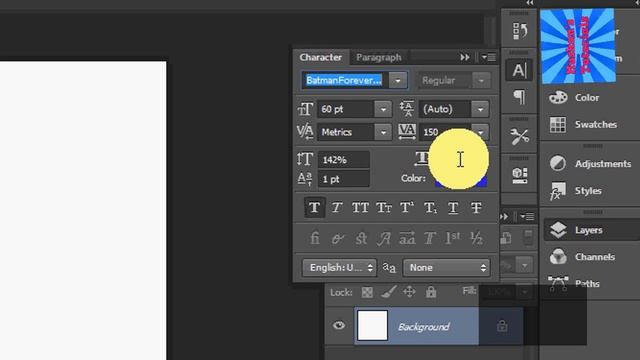Screen dimensions: 640x360
Task: Open the Metrics kerning dropdown arrow
Action: coord(383,132)
